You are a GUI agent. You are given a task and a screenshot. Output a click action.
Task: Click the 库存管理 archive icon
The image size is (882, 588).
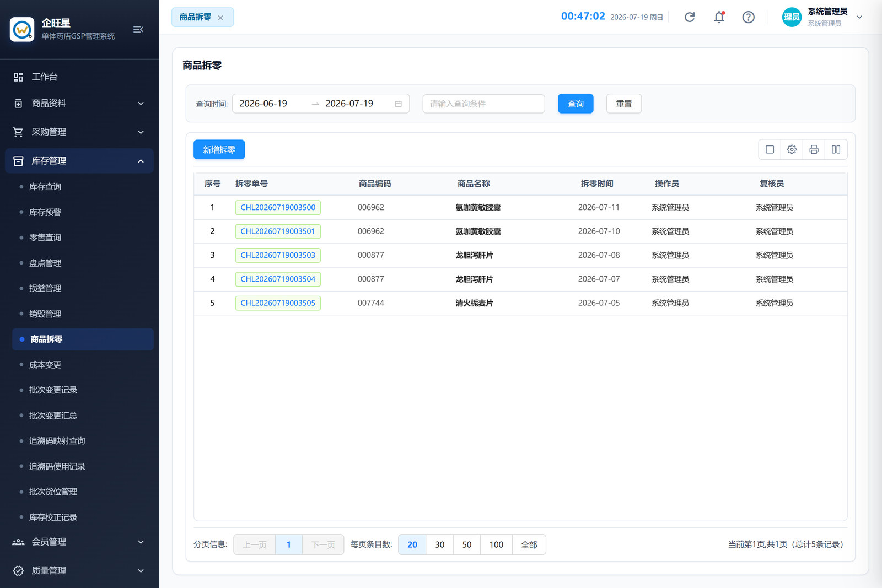pos(18,161)
